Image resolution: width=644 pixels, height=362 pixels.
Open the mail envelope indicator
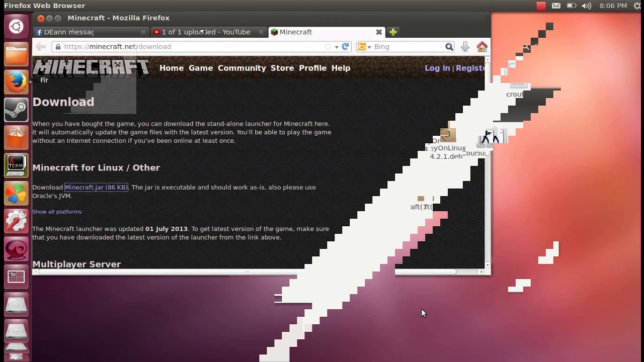pyautogui.click(x=556, y=6)
